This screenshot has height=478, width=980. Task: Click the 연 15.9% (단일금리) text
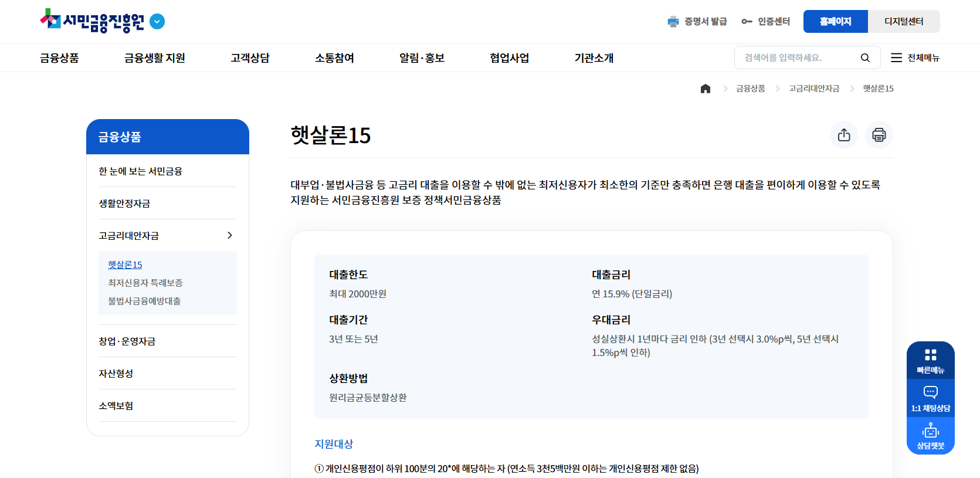coord(632,294)
